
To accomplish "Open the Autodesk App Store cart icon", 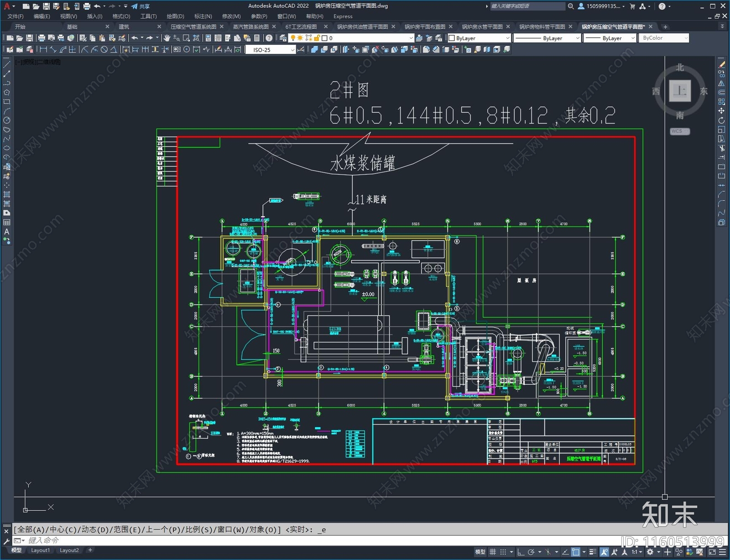I will coord(632,6).
